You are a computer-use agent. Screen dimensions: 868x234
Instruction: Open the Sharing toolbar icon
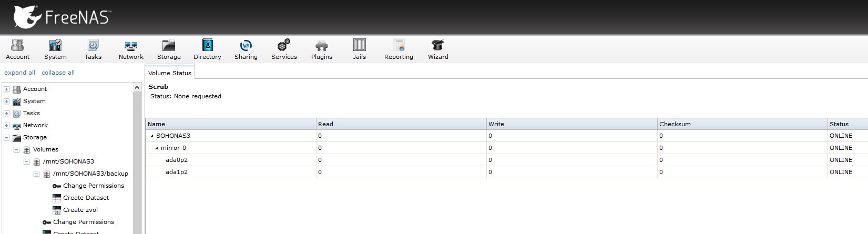point(246,45)
